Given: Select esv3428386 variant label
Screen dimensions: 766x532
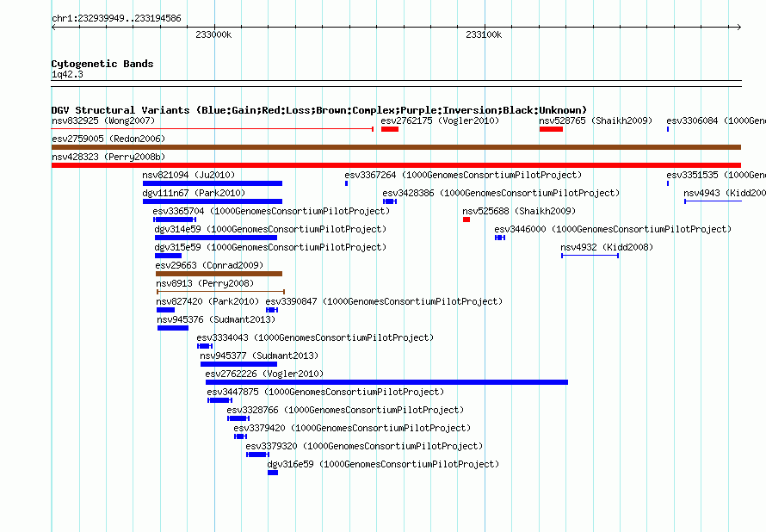Looking at the screenshot, I should point(501,193).
